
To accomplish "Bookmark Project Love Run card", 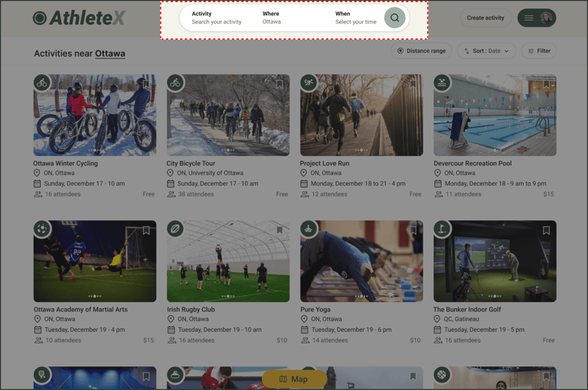I will [413, 84].
